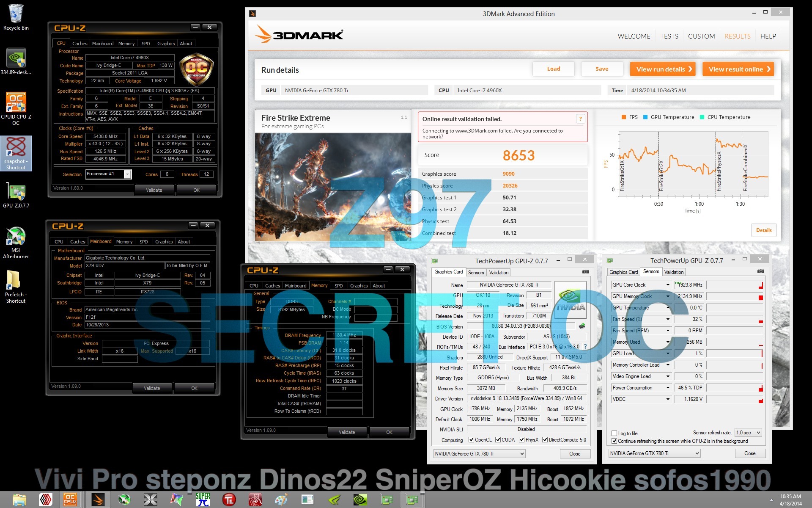Image resolution: width=812 pixels, height=508 pixels.
Task: Expand GPU Core Clock dropdown in GPU-Z sensors
Action: click(x=668, y=284)
